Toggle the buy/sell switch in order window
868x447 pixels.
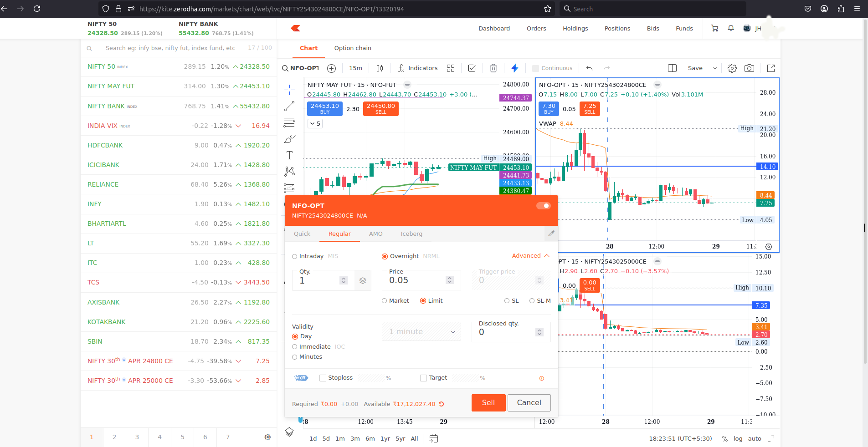click(544, 206)
